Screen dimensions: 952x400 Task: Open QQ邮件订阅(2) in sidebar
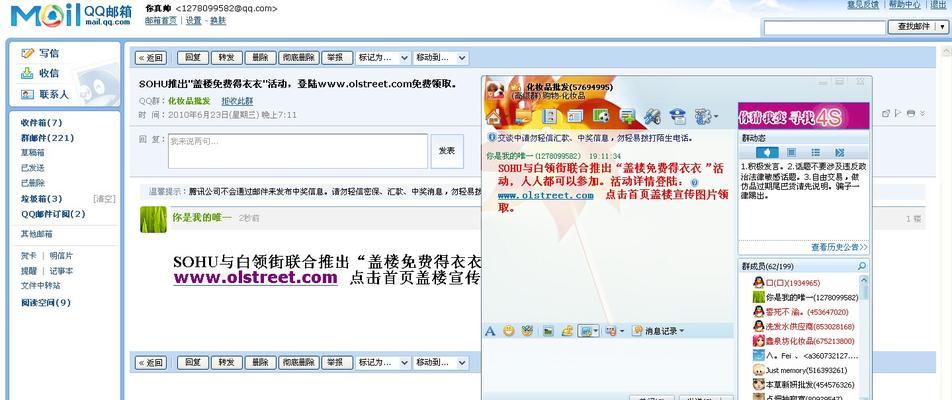pyautogui.click(x=53, y=214)
